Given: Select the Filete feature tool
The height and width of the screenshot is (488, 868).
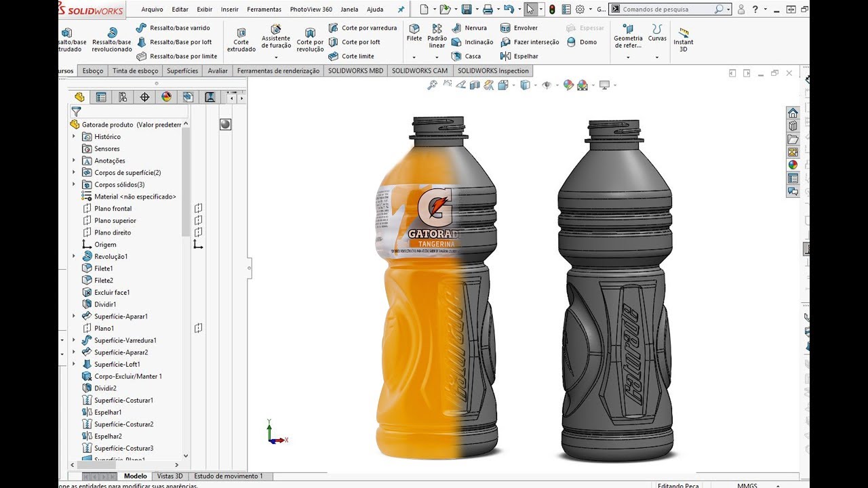Looking at the screenshot, I should click(414, 33).
